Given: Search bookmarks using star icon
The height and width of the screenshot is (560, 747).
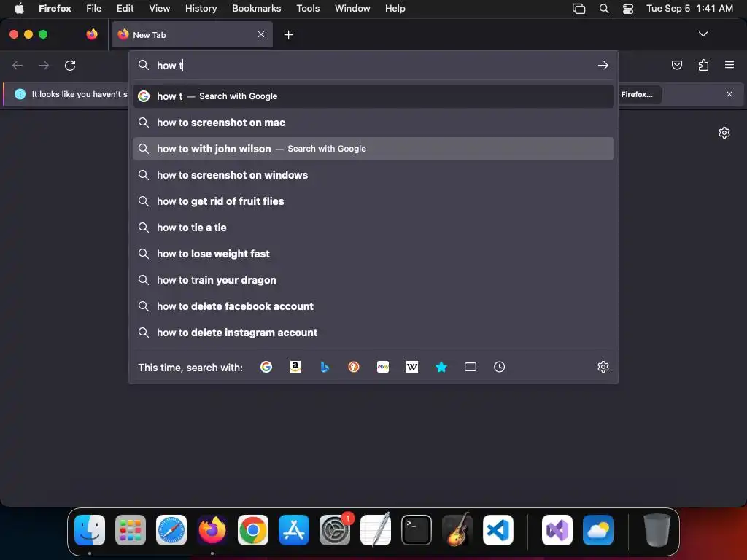Looking at the screenshot, I should click(x=441, y=367).
